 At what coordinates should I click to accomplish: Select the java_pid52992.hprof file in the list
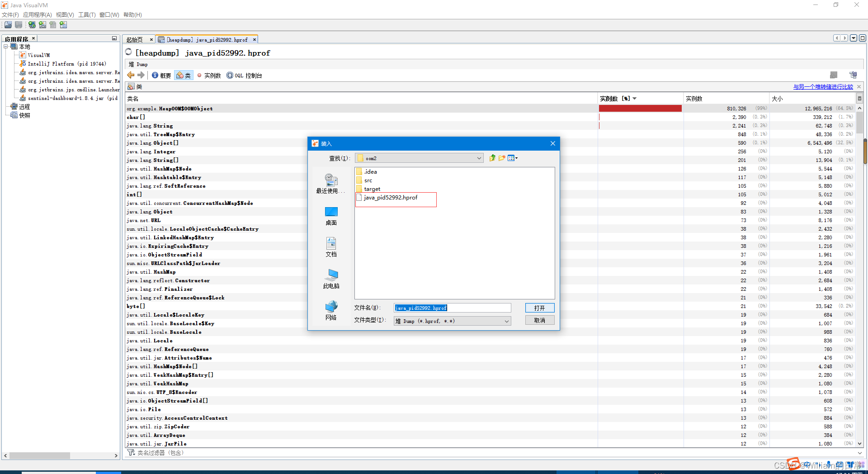pos(387,197)
